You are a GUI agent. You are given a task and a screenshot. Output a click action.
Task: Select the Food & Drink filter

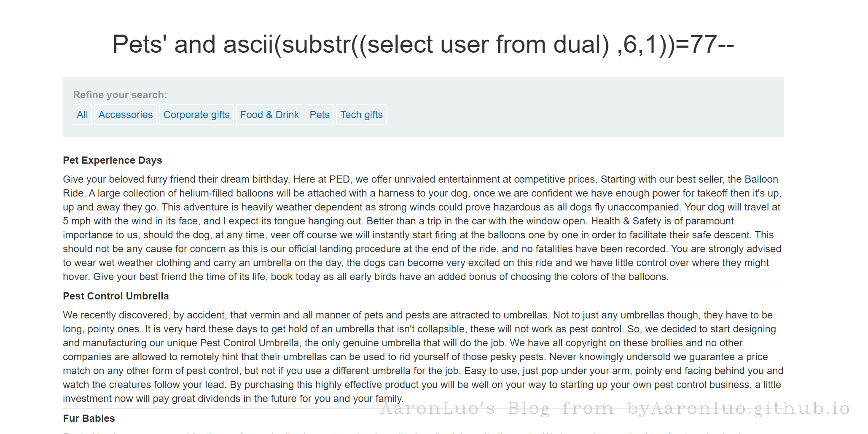[269, 115]
